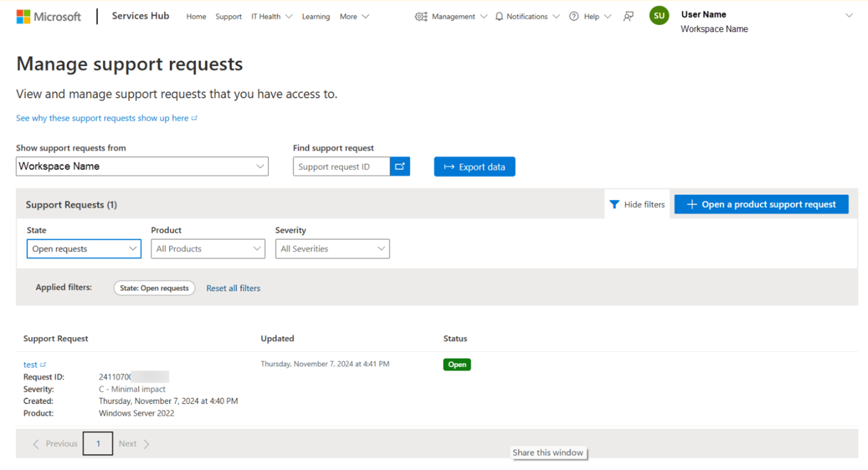Open the All Products dropdown

[208, 249]
